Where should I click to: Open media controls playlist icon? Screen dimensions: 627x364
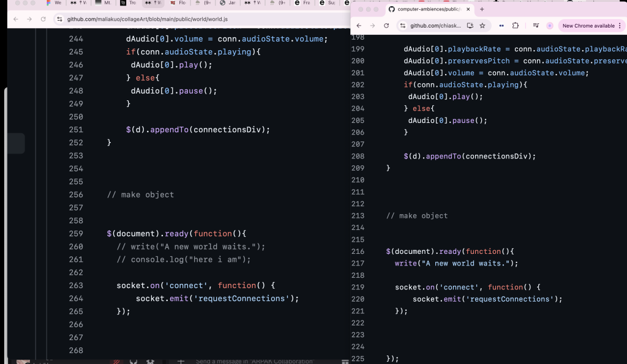pyautogui.click(x=536, y=26)
